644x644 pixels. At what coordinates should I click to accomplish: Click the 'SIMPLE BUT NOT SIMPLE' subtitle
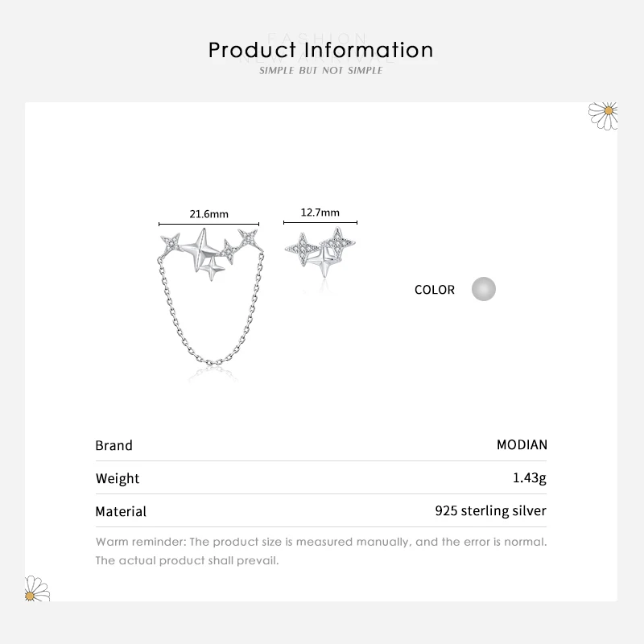coord(321,71)
